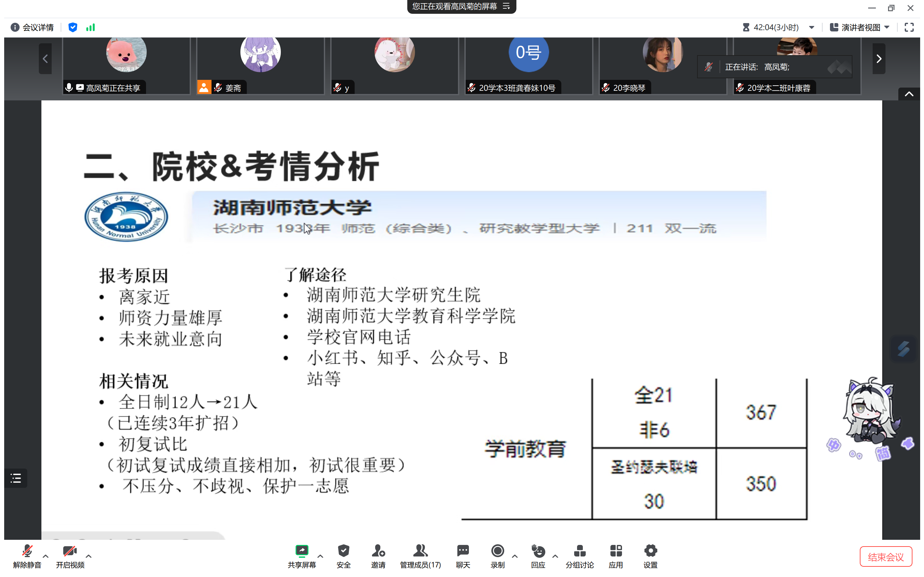Expand recording options arrow next to 录制
Screen dimensions: 924x577
pyautogui.click(x=515, y=556)
